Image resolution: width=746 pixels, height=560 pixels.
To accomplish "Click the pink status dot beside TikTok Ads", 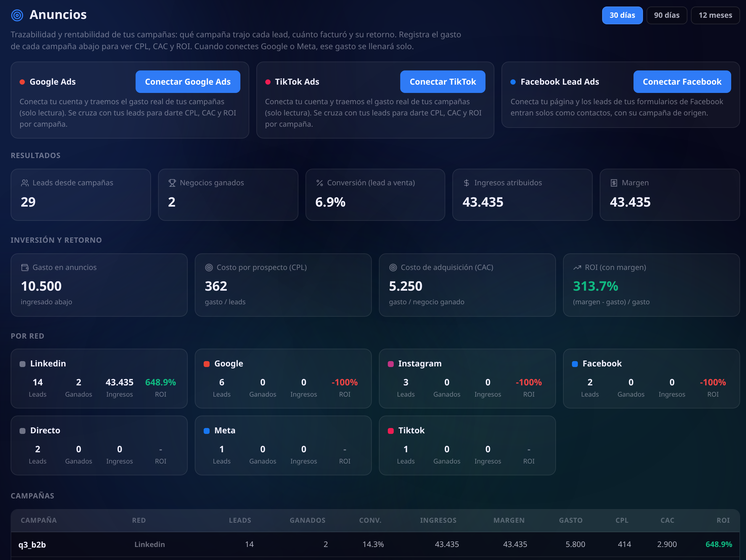I will pos(268,82).
